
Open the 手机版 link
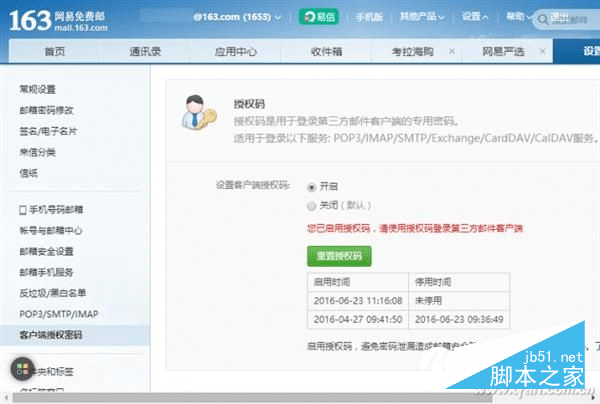(x=369, y=17)
